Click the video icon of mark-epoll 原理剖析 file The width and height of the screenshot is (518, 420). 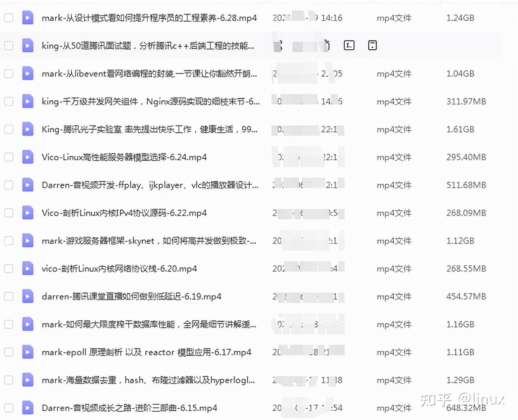click(x=28, y=352)
